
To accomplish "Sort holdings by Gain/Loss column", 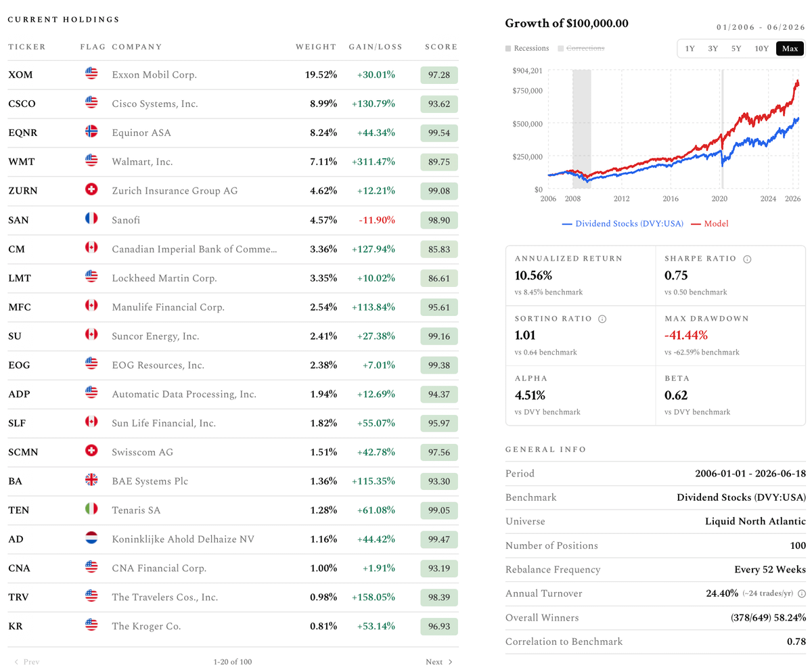I will point(376,47).
